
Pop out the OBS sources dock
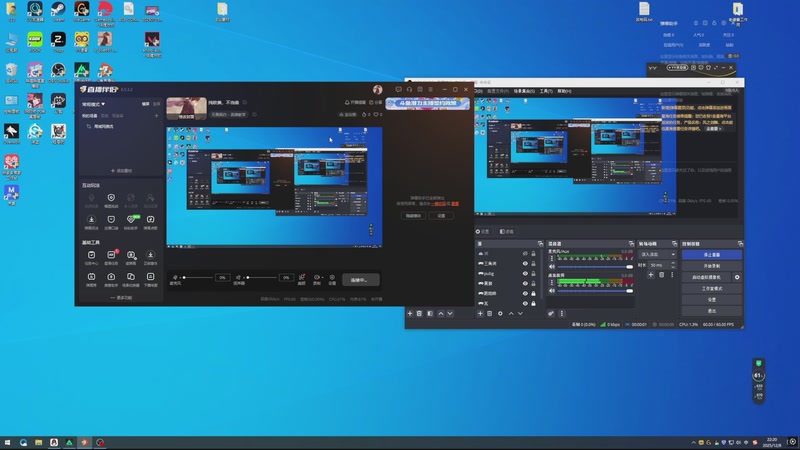(x=540, y=244)
